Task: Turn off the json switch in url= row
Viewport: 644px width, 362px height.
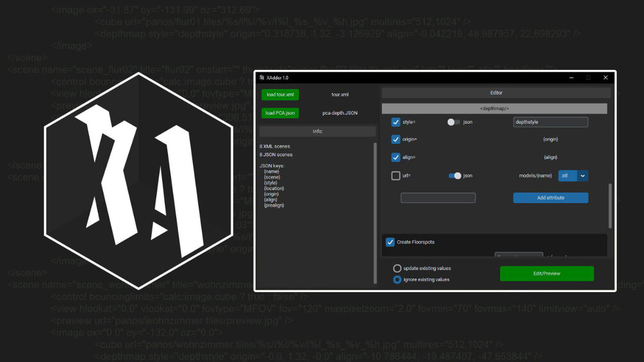Action: pos(455,176)
